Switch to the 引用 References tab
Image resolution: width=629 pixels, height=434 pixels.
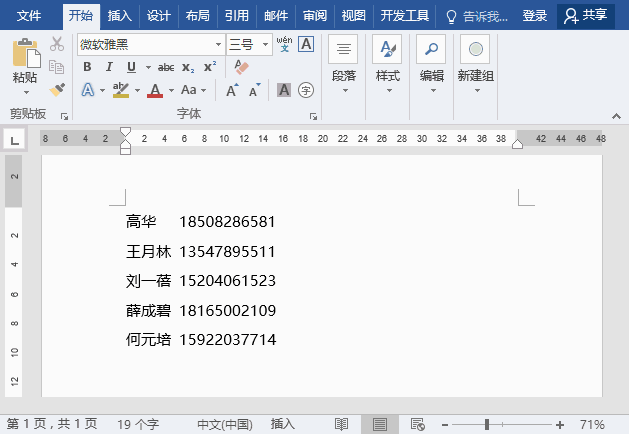(x=236, y=16)
